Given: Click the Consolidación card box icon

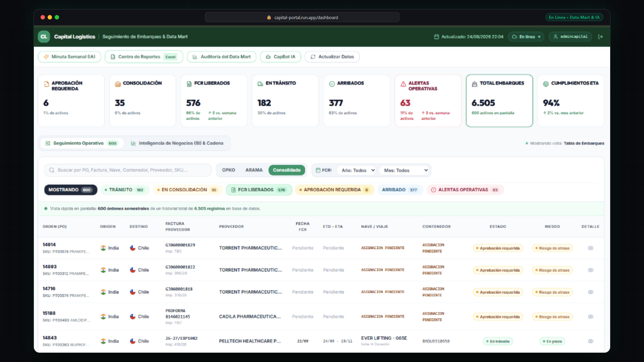Looking at the screenshot, I should click(118, 84).
